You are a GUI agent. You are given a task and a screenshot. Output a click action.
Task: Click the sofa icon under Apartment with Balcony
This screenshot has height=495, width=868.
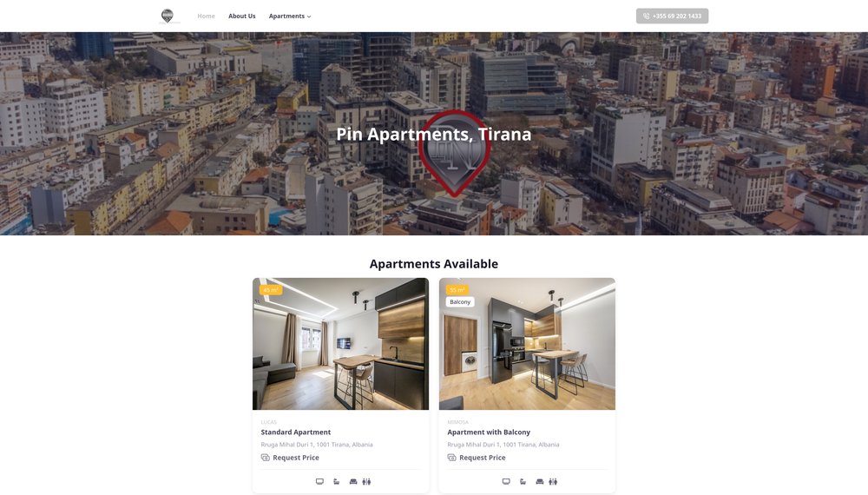click(x=540, y=482)
